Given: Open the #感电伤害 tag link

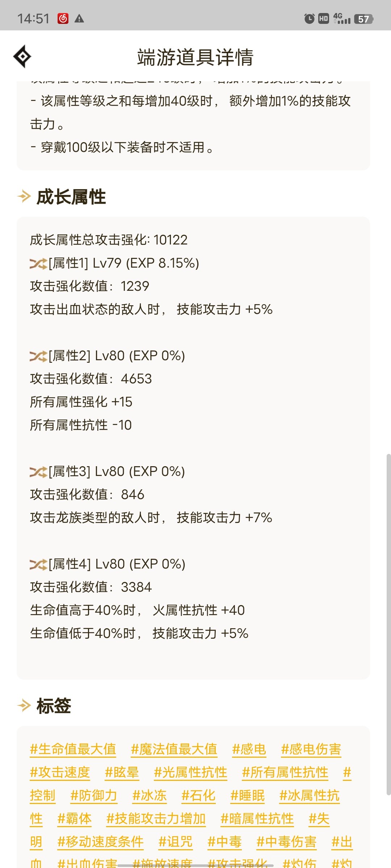Looking at the screenshot, I should (x=311, y=749).
